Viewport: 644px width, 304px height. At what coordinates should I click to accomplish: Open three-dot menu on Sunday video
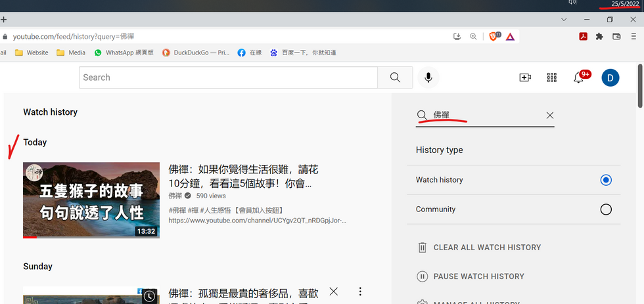click(360, 292)
